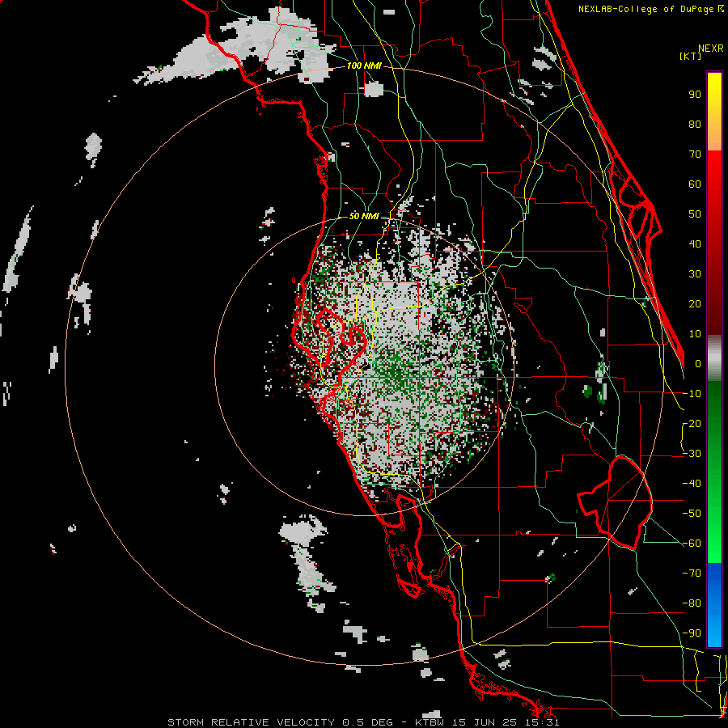The width and height of the screenshot is (728, 728).
Task: Click the -10 scale value
Action: tap(692, 394)
